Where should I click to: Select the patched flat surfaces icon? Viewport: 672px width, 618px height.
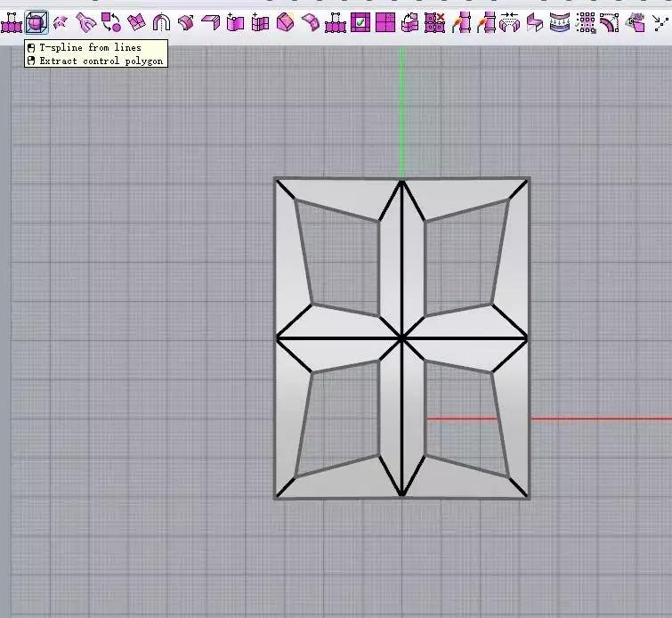coord(136,22)
